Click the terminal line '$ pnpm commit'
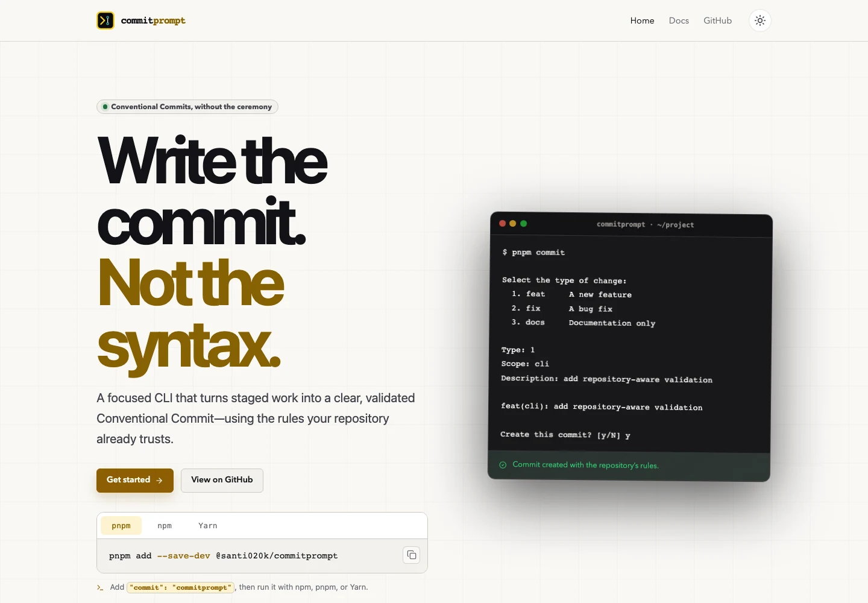868x603 pixels. pos(533,252)
